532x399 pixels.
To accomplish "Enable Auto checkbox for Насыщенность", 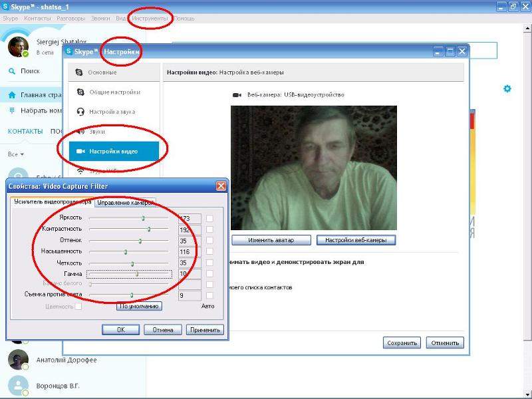I will click(209, 251).
